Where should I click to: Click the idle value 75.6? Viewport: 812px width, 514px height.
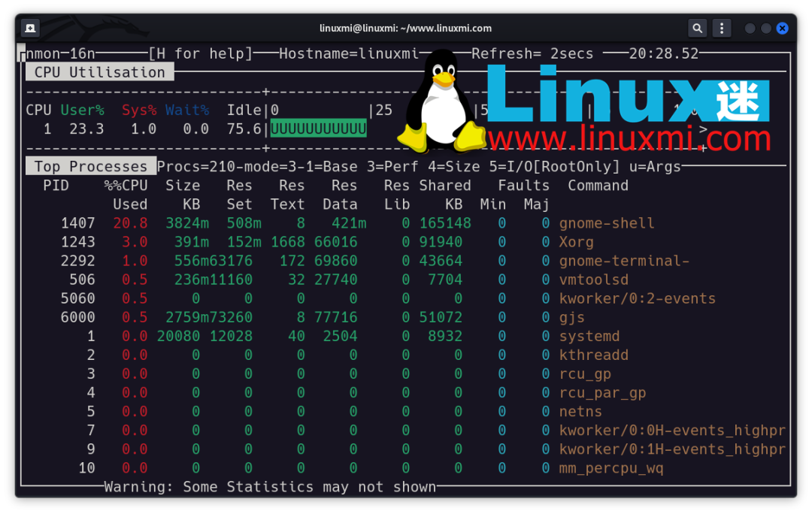click(x=244, y=129)
